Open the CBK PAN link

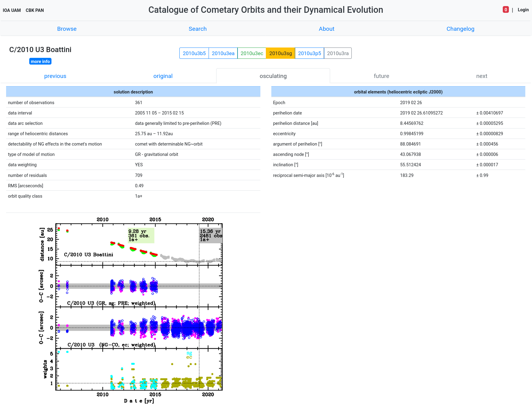click(x=35, y=10)
